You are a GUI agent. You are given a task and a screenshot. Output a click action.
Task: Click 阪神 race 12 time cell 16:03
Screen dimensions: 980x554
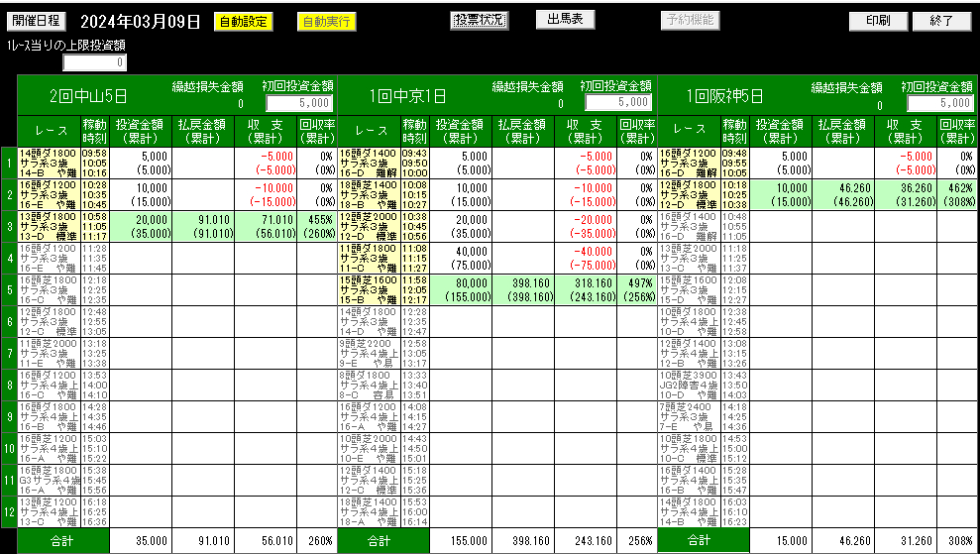point(735,511)
